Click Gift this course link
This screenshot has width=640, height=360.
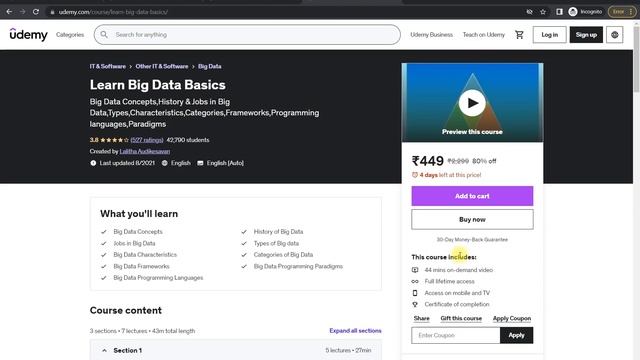[461, 318]
